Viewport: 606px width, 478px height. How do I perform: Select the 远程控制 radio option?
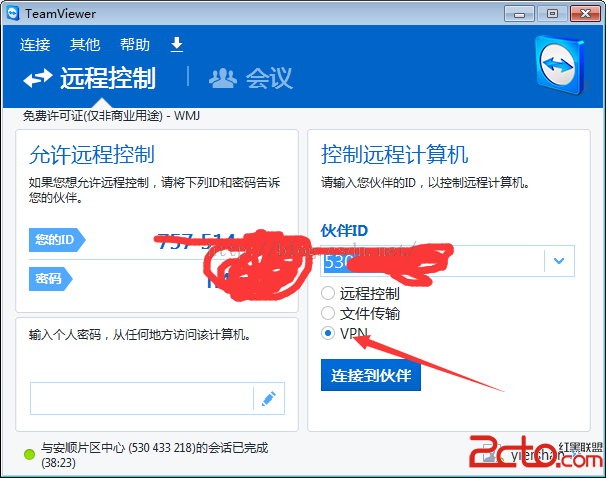tap(328, 293)
